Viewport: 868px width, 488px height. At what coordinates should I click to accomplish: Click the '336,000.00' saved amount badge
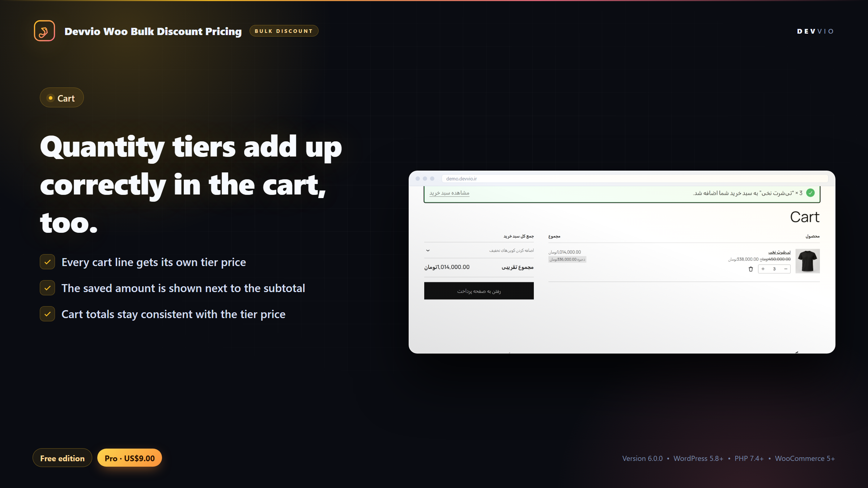pyautogui.click(x=567, y=260)
